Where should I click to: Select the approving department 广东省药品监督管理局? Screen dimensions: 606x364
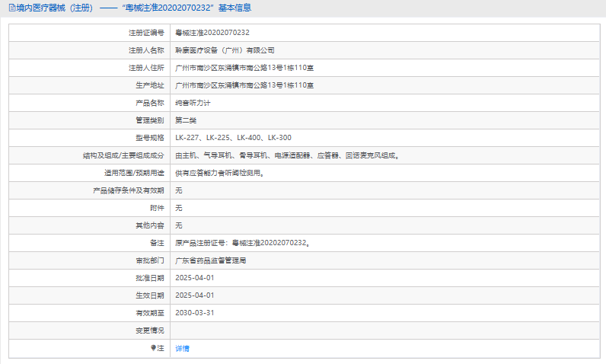[210, 260]
